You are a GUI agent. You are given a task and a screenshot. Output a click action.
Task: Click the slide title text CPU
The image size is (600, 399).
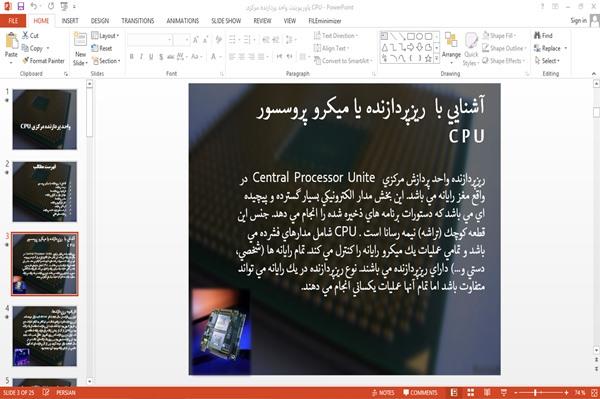[466, 136]
